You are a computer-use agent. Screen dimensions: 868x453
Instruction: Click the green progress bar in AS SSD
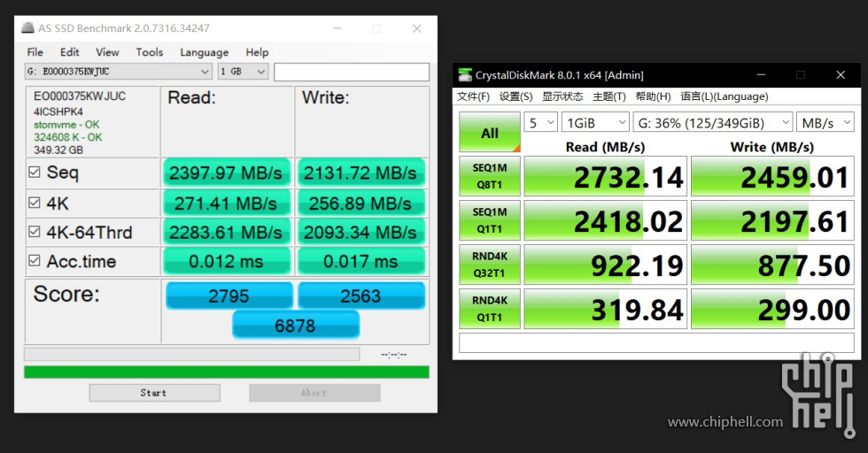click(227, 372)
